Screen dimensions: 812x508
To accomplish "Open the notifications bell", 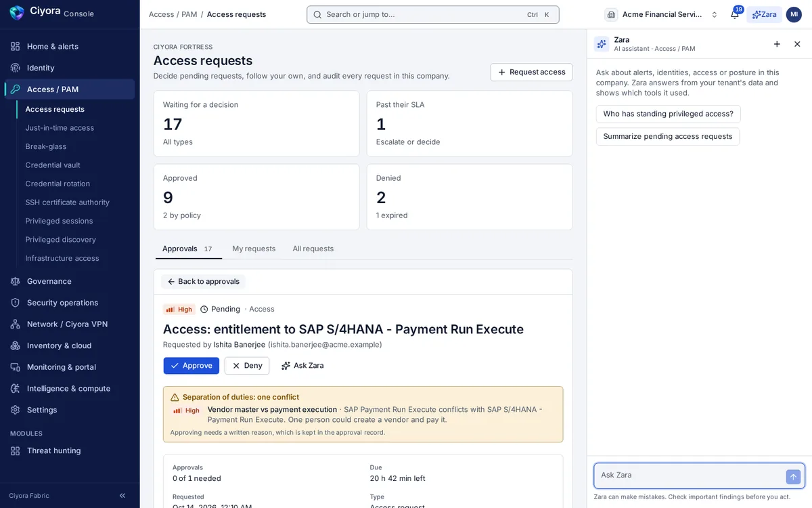I will [x=735, y=14].
